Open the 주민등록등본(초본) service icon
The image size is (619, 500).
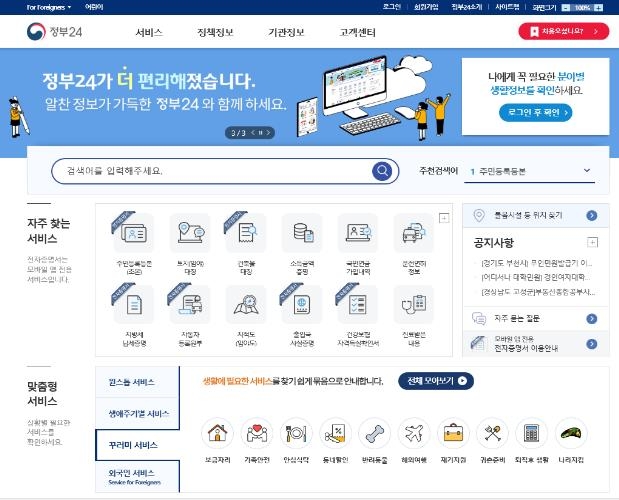coord(134,233)
